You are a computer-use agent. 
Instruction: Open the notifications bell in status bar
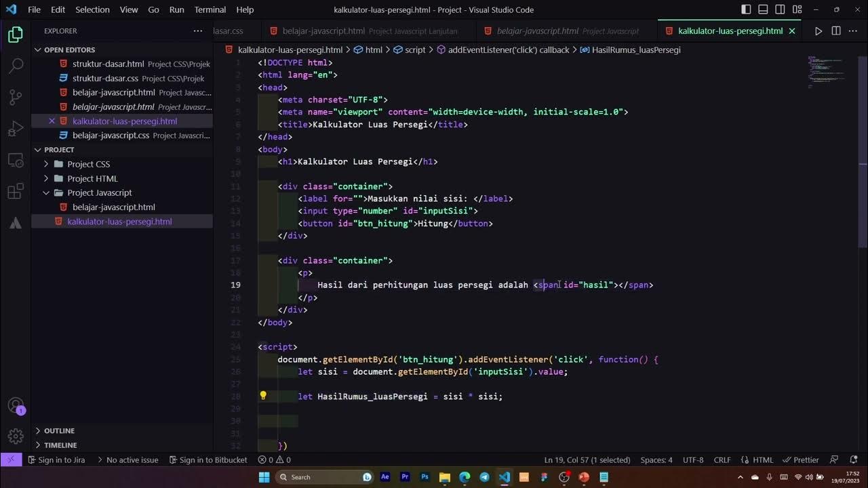coord(855,460)
